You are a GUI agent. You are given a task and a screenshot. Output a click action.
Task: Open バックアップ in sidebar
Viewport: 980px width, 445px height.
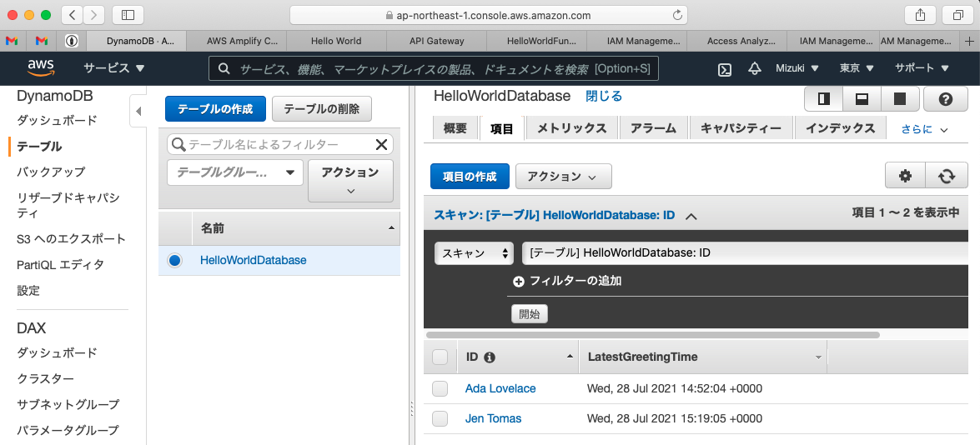[51, 172]
